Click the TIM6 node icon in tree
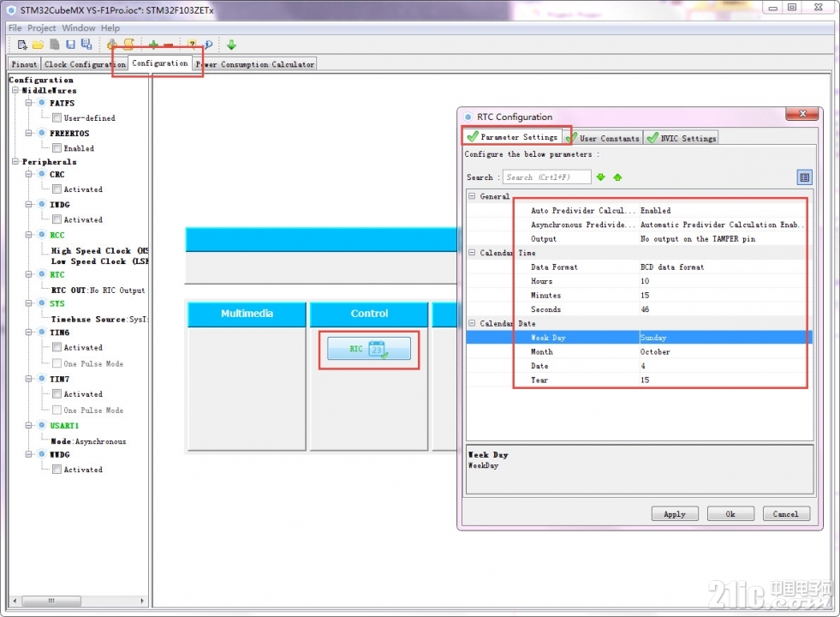Image resolution: width=840 pixels, height=617 pixels. (x=41, y=332)
